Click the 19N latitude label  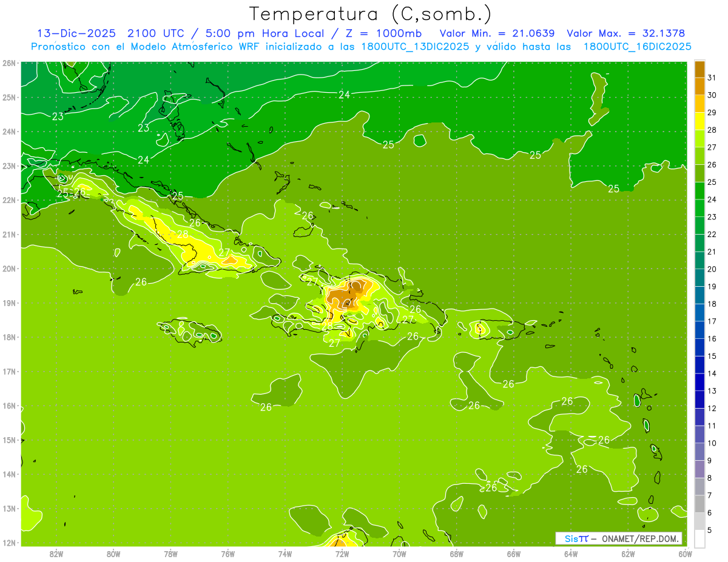tap(9, 303)
